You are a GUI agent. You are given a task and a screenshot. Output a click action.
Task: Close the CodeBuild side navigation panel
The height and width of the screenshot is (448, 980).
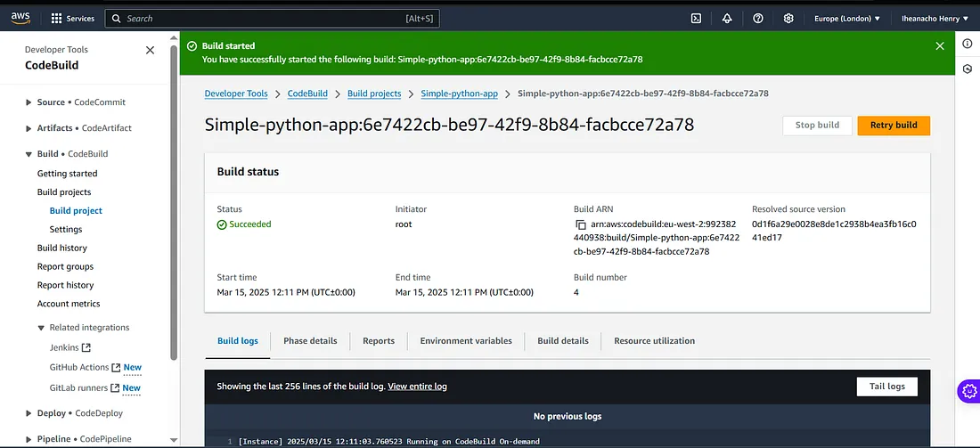[150, 50]
